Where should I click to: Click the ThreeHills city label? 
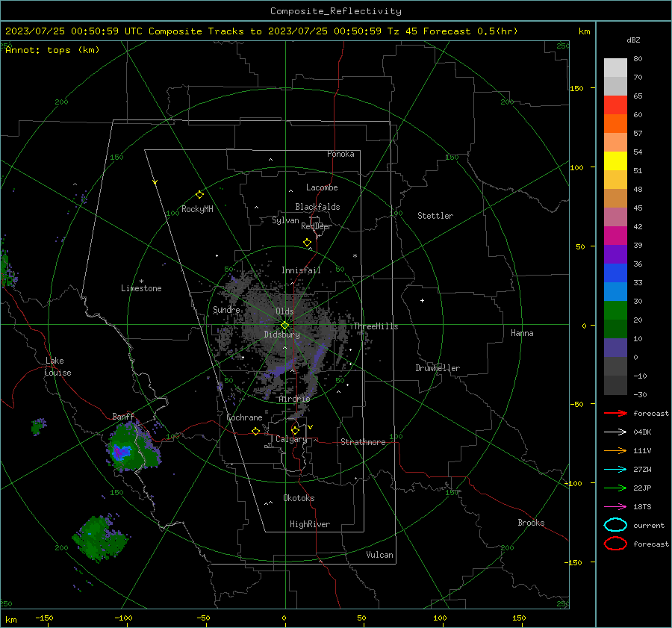coord(376,326)
